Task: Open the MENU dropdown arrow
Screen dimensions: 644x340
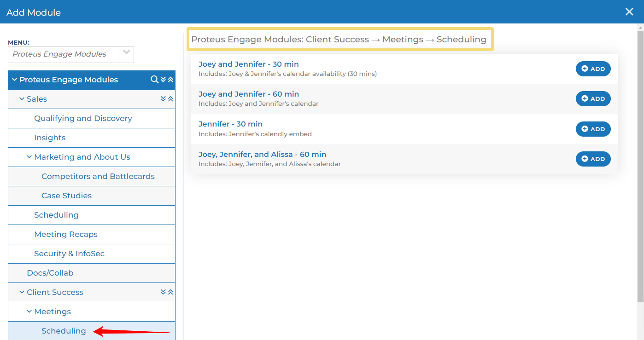Action: 126,54
